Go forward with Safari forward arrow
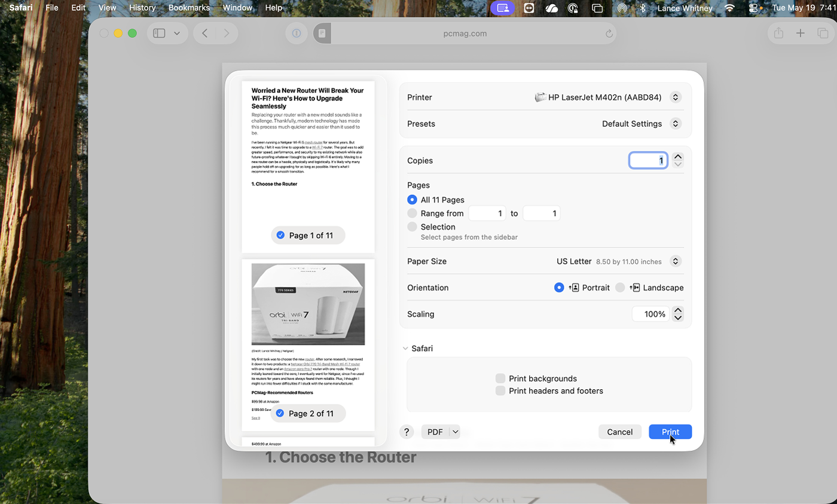Viewport: 837px width, 504px height. click(227, 33)
